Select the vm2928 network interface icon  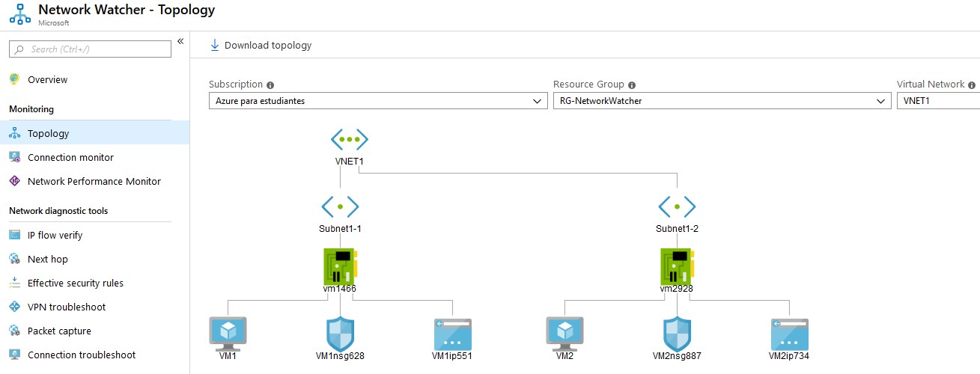[x=678, y=266]
